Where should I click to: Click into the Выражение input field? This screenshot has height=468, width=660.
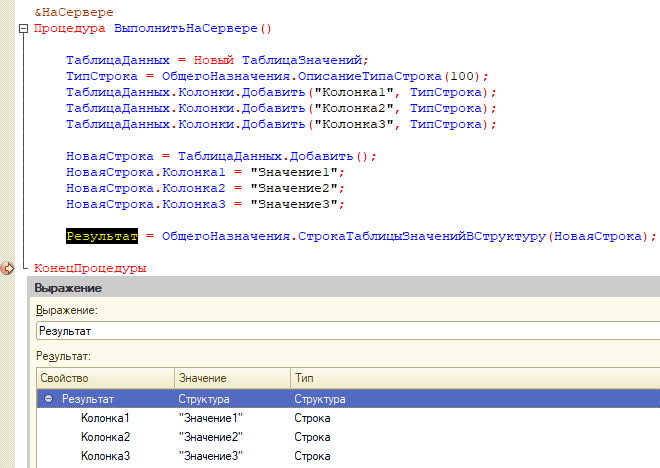pos(340,329)
